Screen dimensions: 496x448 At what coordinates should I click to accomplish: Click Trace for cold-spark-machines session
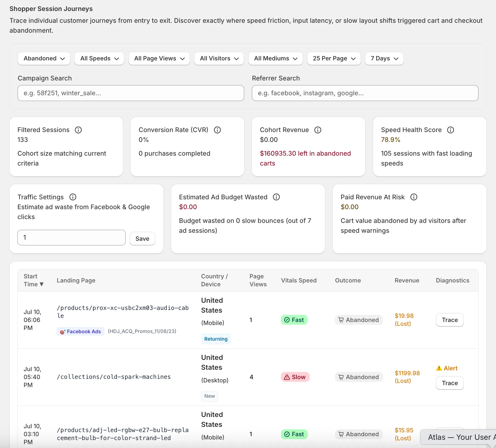click(x=450, y=383)
